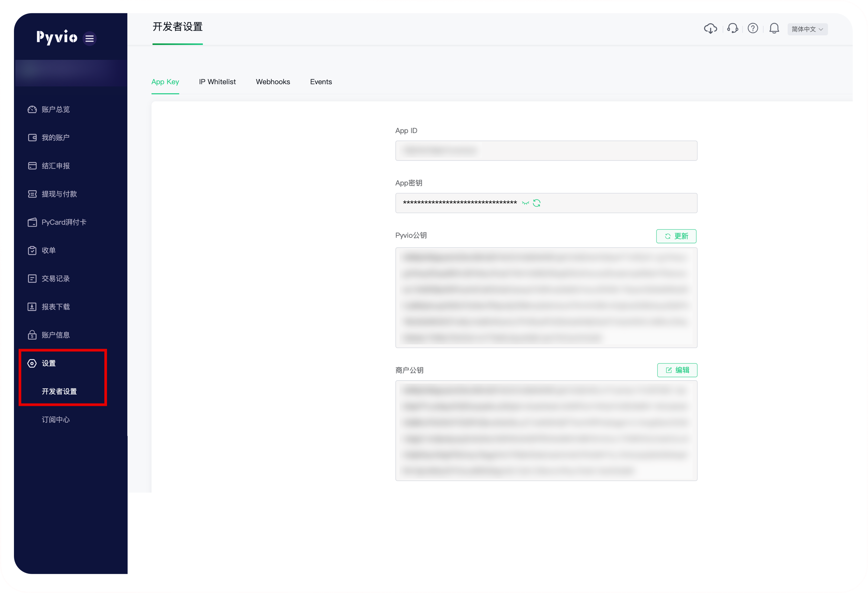Open help question mark icon
Screen dimensions: 868x593
tap(753, 28)
